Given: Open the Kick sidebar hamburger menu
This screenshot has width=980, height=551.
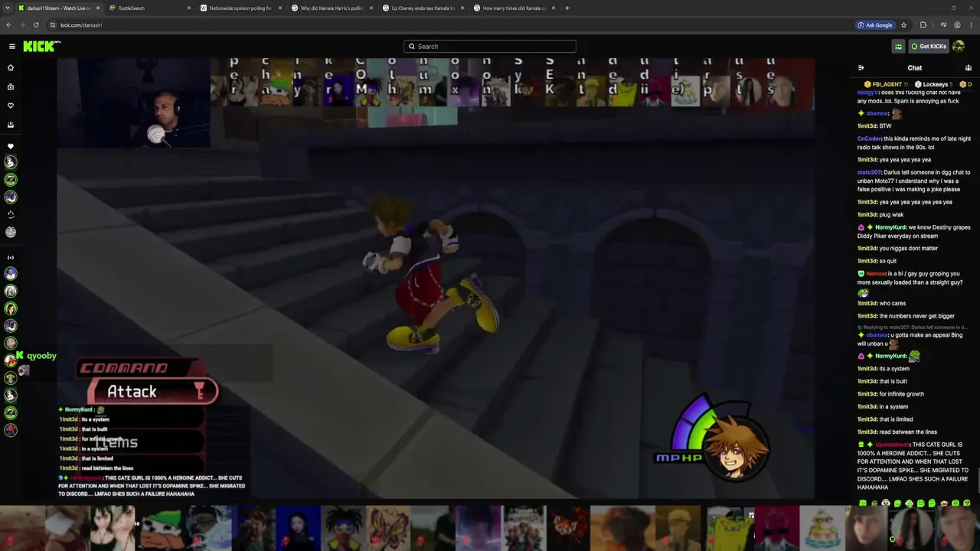Looking at the screenshot, I should [11, 46].
